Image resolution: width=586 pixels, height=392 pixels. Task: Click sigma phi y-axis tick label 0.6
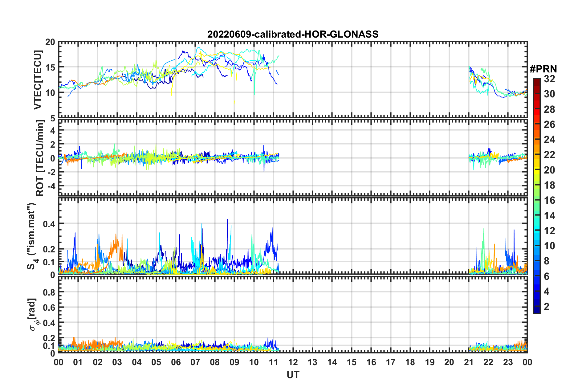coord(49,308)
